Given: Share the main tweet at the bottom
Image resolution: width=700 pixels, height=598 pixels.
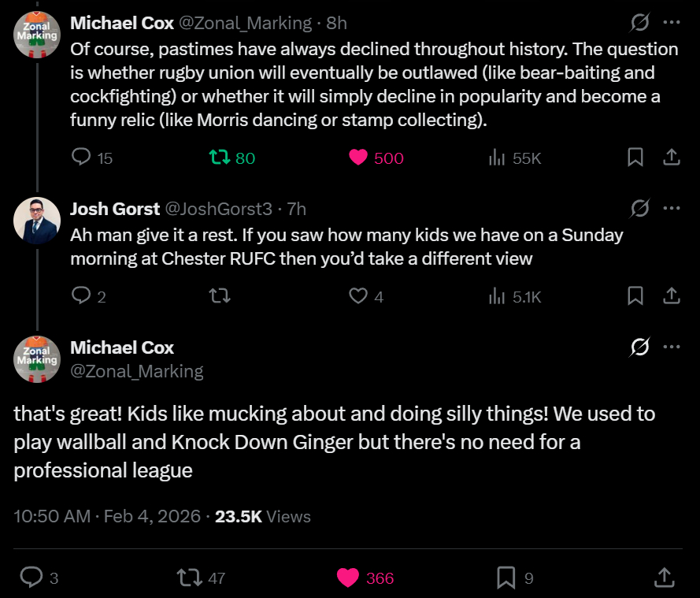Looking at the screenshot, I should (x=664, y=578).
